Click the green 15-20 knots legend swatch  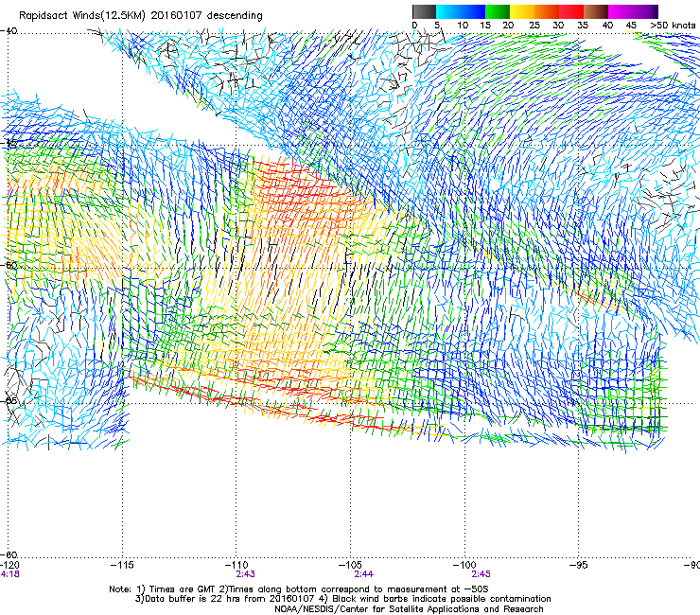tap(498, 11)
